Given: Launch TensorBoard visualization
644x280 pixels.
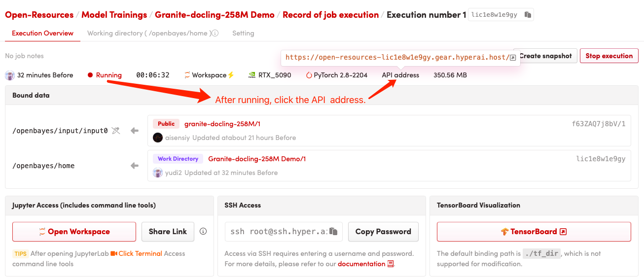Looking at the screenshot, I should (534, 232).
